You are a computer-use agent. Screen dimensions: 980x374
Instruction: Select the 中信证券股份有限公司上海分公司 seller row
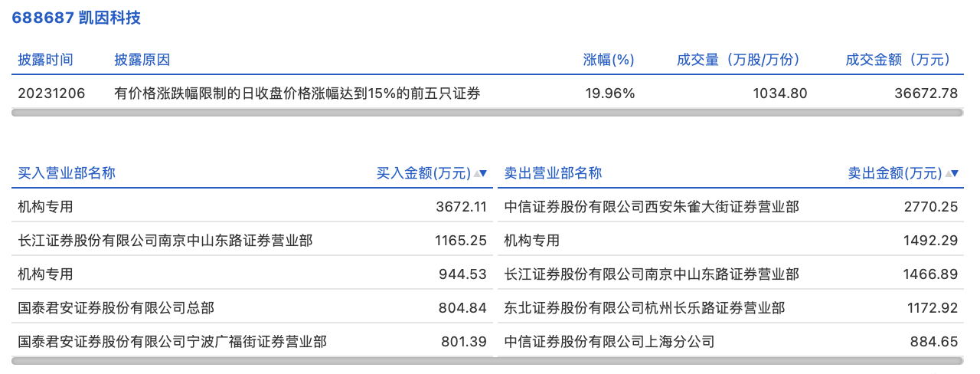609,342
